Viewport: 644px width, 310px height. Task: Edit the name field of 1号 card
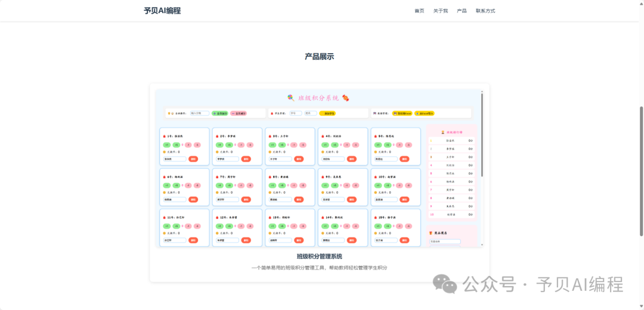coord(175,159)
